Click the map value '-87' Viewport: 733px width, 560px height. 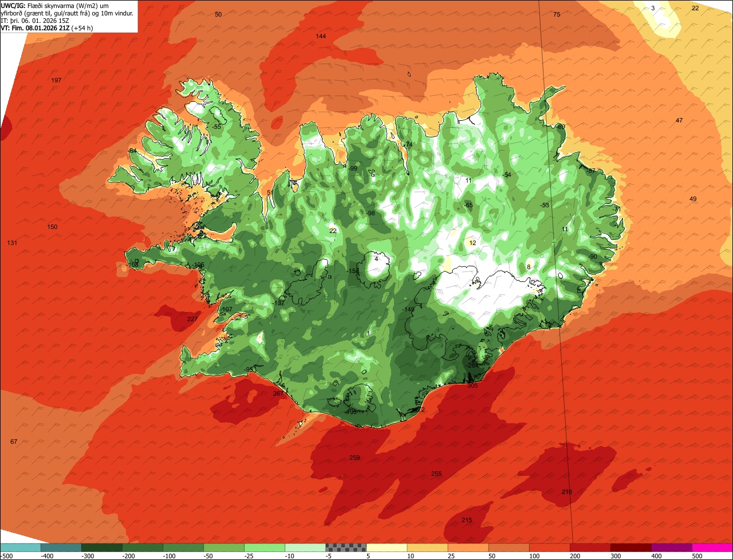pyautogui.click(x=591, y=171)
